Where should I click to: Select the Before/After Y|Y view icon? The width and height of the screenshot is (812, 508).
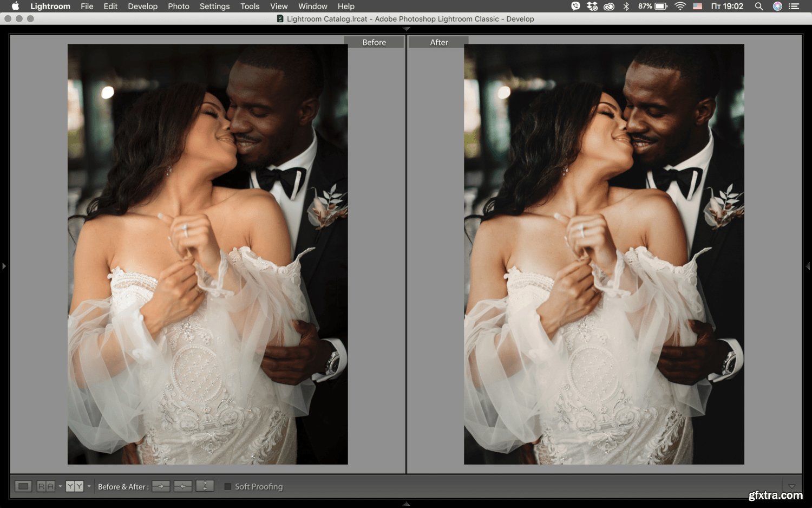coord(74,486)
